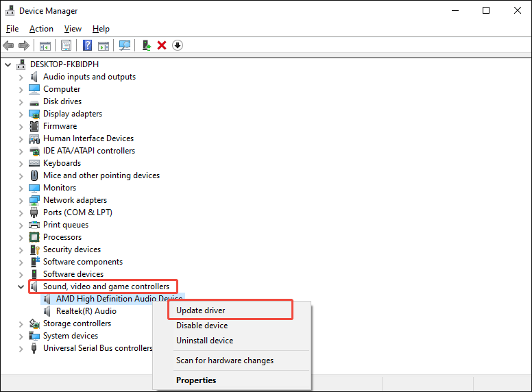Click the Device Manager title bar icon
Image resolution: width=532 pixels, height=392 pixels.
click(10, 11)
